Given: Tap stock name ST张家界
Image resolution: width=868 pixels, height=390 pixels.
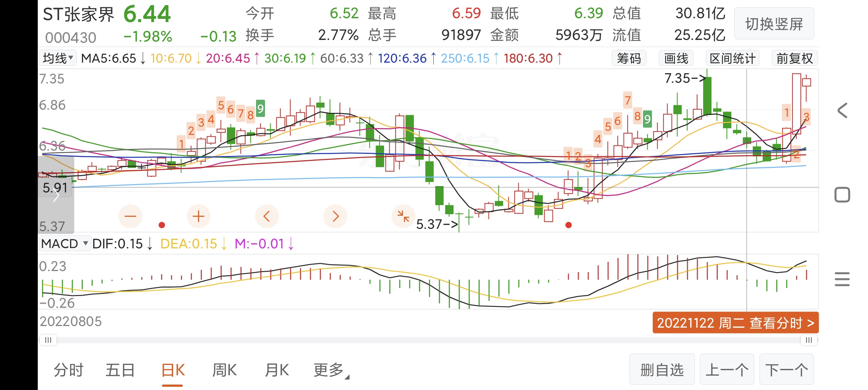Looking at the screenshot, I should point(78,14).
